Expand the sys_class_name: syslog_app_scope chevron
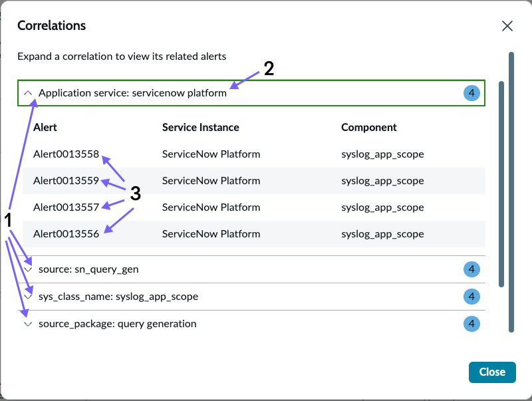532x401 pixels. click(28, 297)
